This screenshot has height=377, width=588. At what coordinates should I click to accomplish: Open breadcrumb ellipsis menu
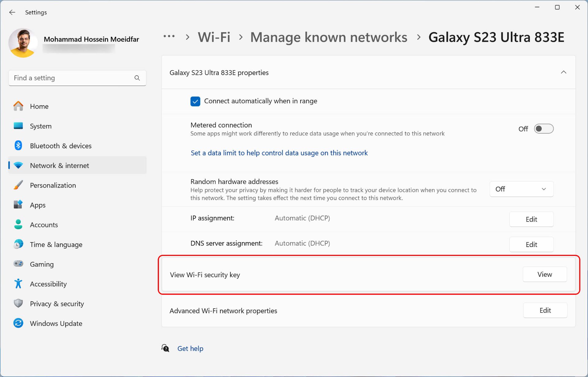[169, 36]
